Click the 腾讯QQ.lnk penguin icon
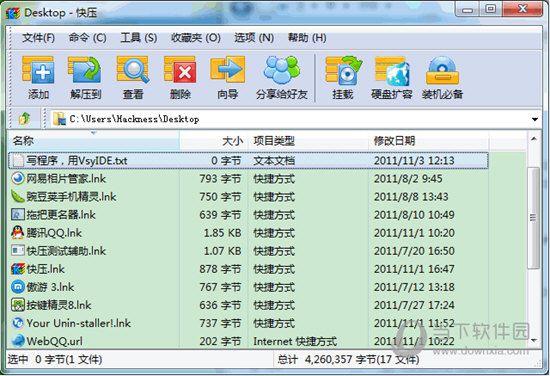The width and height of the screenshot is (550, 376). click(18, 233)
